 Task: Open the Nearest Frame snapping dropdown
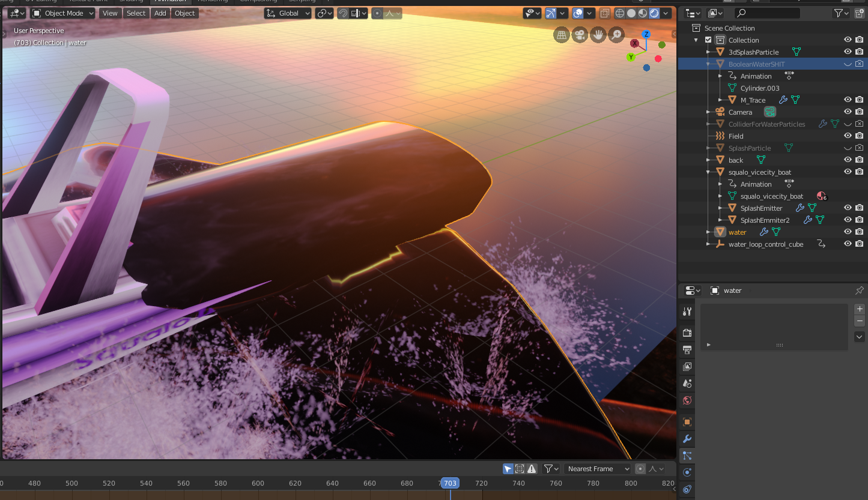point(598,469)
